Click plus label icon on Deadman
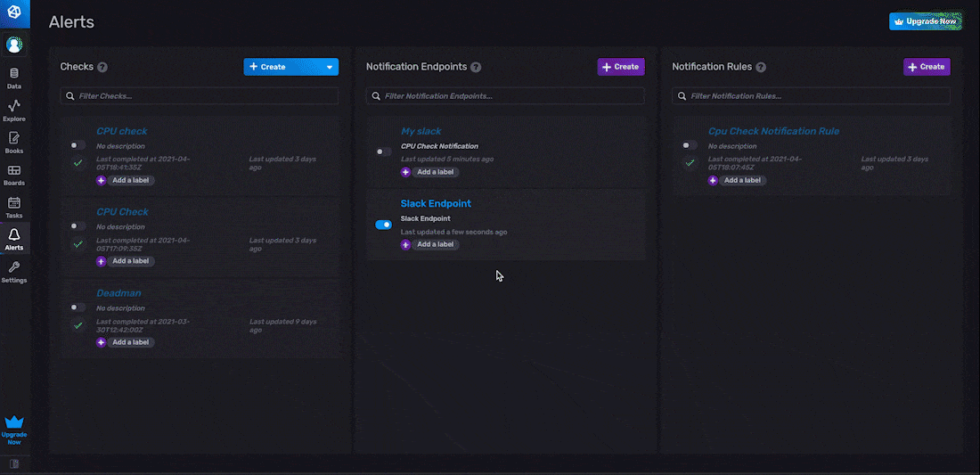Viewport: 980px width, 475px height. pos(101,342)
